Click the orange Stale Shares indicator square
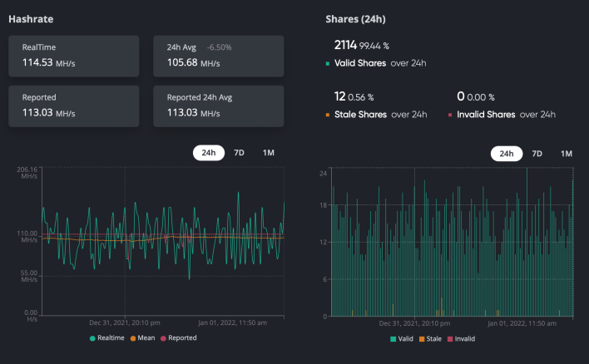The width and height of the screenshot is (589, 364). click(328, 115)
